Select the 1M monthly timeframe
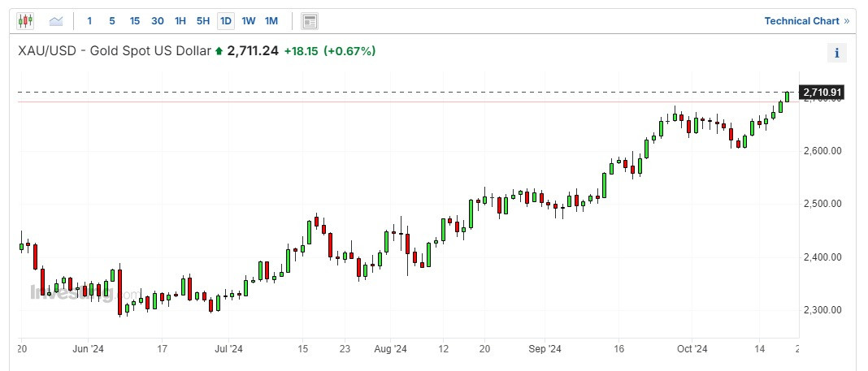Image resolution: width=868 pixels, height=371 pixels. 271,22
